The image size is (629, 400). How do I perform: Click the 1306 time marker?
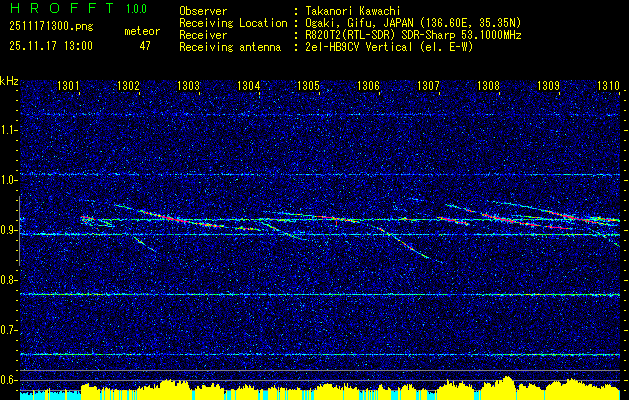click(368, 85)
